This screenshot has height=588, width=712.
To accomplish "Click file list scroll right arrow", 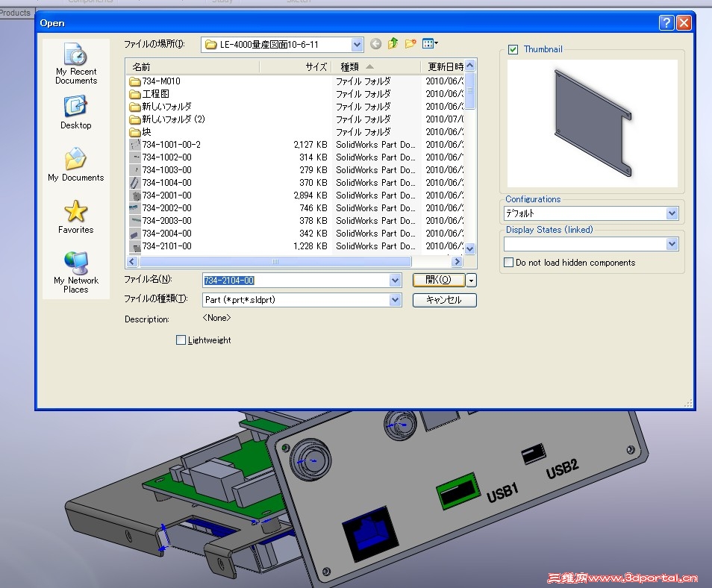I will coord(458,261).
